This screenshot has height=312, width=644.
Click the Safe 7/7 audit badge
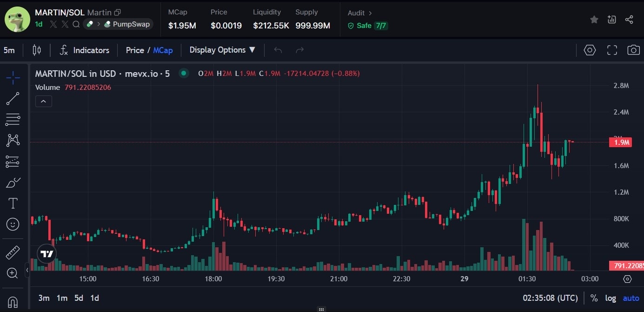coord(367,26)
